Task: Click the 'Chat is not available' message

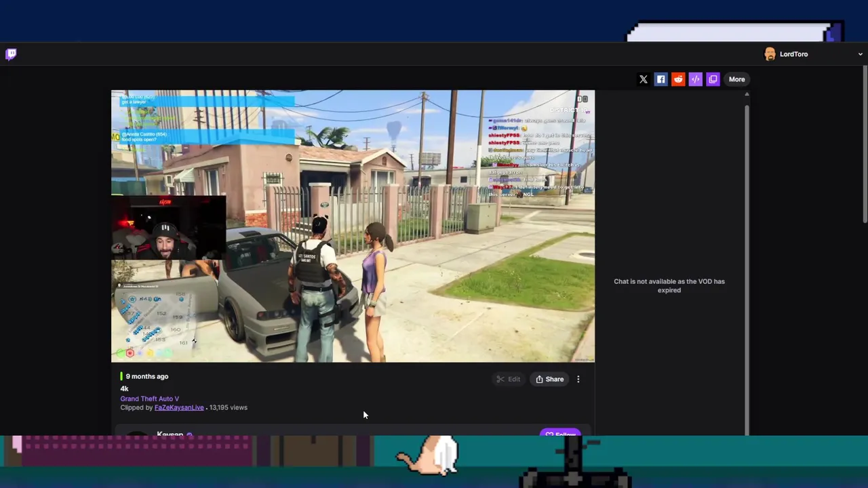Action: [x=669, y=285]
